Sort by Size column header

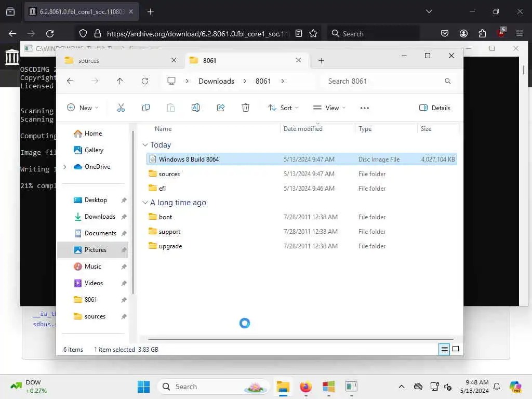426,129
